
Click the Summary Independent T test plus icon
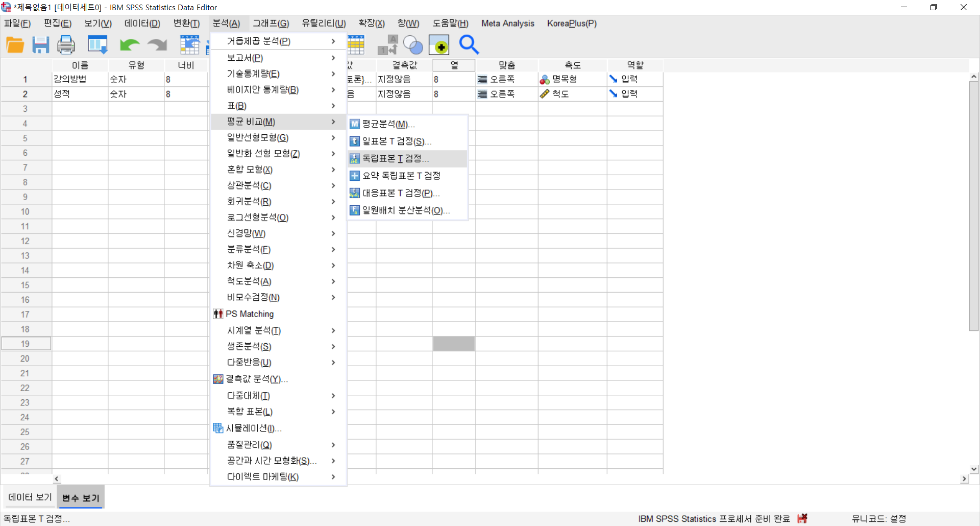355,176
